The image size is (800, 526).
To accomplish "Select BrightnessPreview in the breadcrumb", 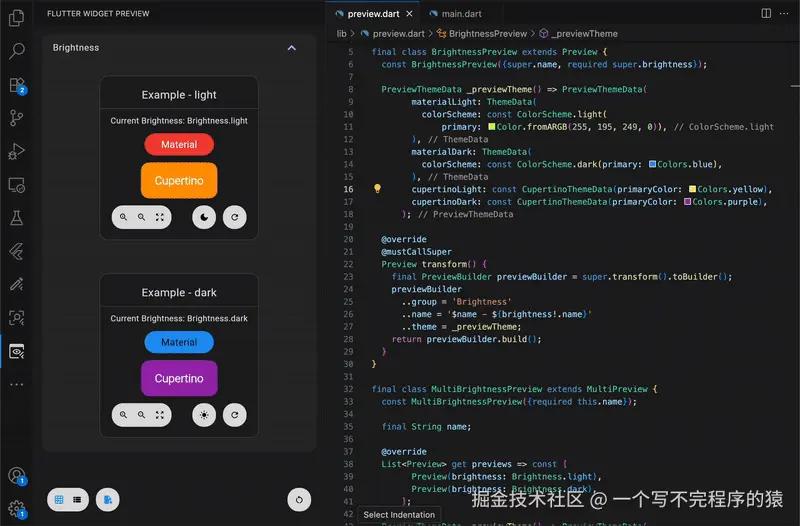I will pyautogui.click(x=488, y=34).
